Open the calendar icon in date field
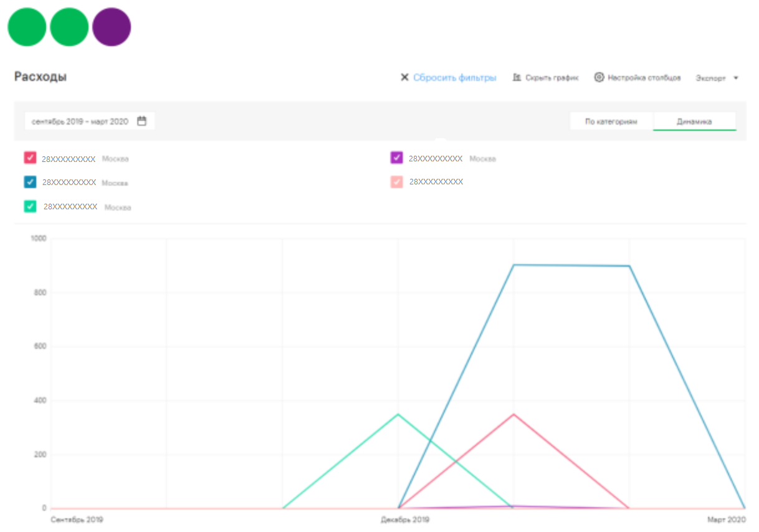Viewport: 759px width, 532px height. coord(142,121)
